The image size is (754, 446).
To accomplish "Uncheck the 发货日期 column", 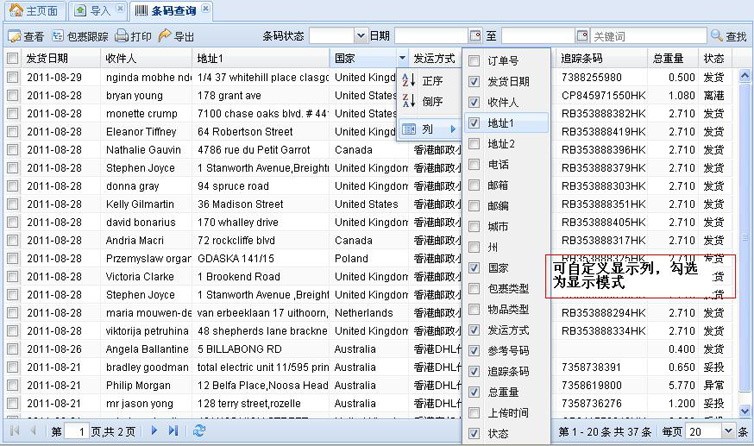I will point(474,82).
